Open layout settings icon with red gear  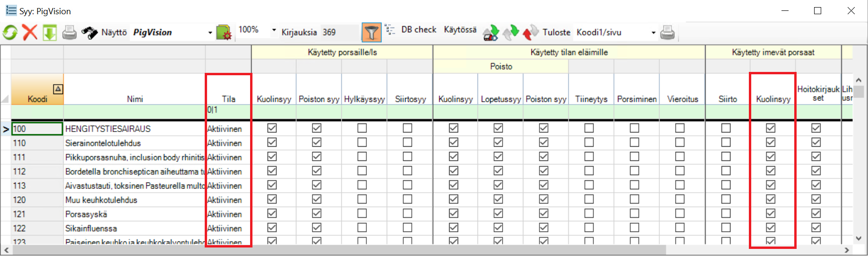[224, 32]
